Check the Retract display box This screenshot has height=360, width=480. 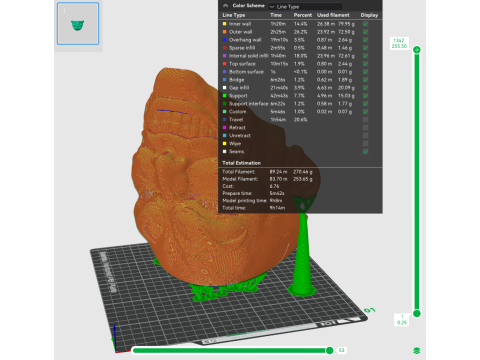(366, 128)
